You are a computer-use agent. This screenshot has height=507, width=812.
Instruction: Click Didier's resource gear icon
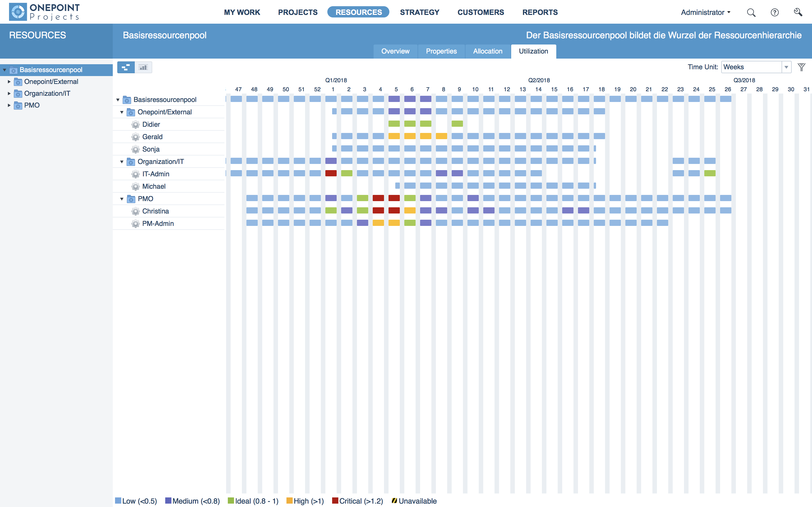point(136,125)
